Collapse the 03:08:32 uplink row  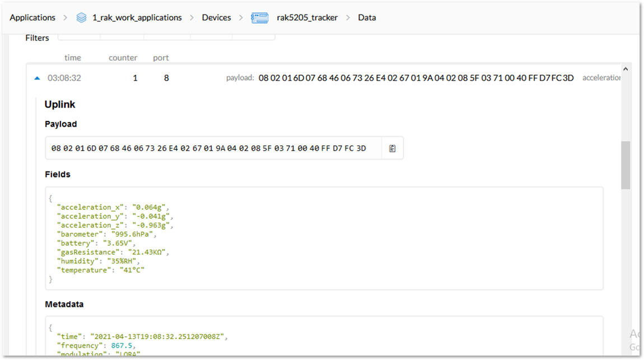coord(38,78)
